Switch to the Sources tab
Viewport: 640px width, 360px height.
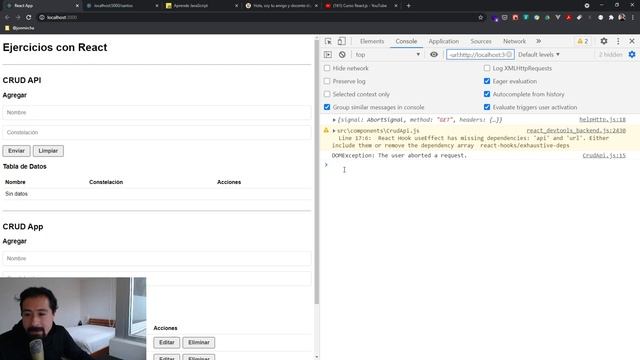point(481,41)
